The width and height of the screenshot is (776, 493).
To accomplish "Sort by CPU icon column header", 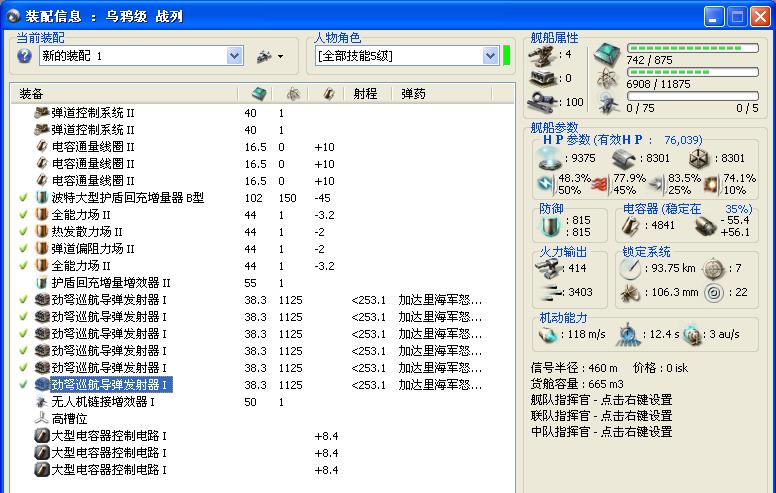I will pos(258,94).
